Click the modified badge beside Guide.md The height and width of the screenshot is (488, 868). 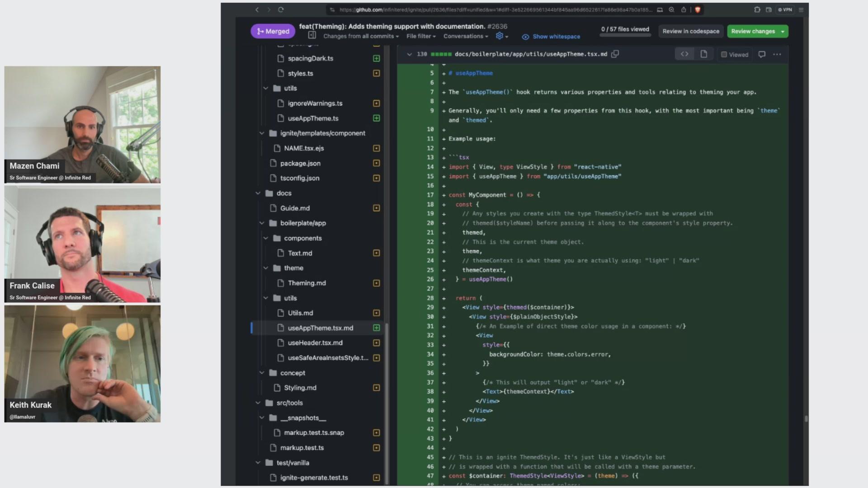[x=376, y=208]
